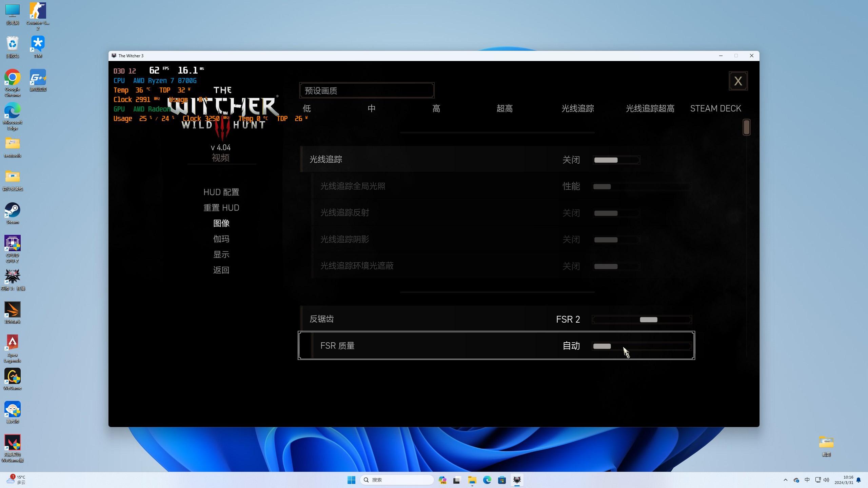Select the STEAM DECK quality preset
Image resolution: width=868 pixels, height=488 pixels.
715,108
